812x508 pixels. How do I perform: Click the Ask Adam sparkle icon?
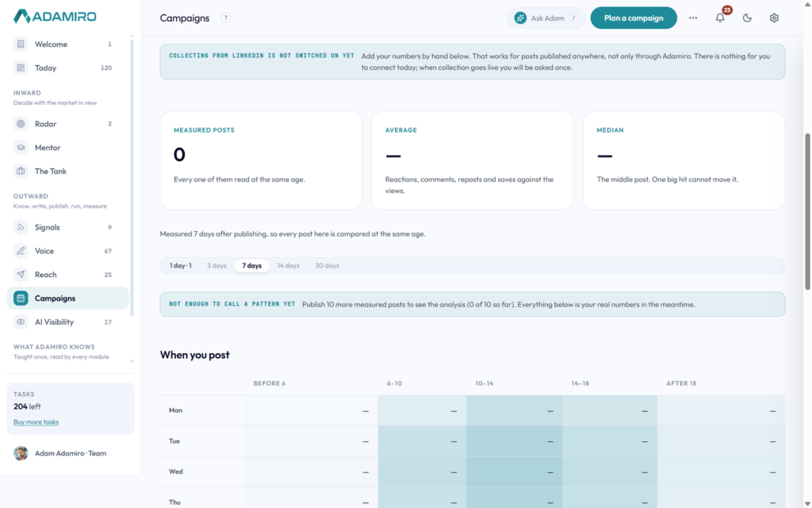click(520, 18)
